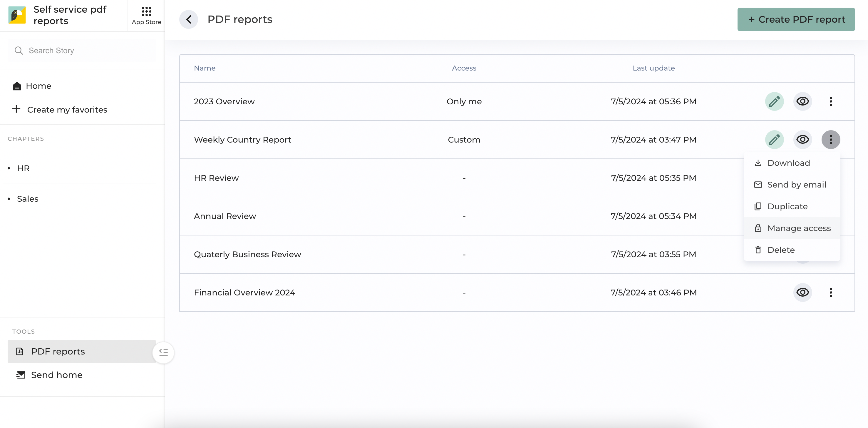Click Create my favorites link

pyautogui.click(x=67, y=110)
